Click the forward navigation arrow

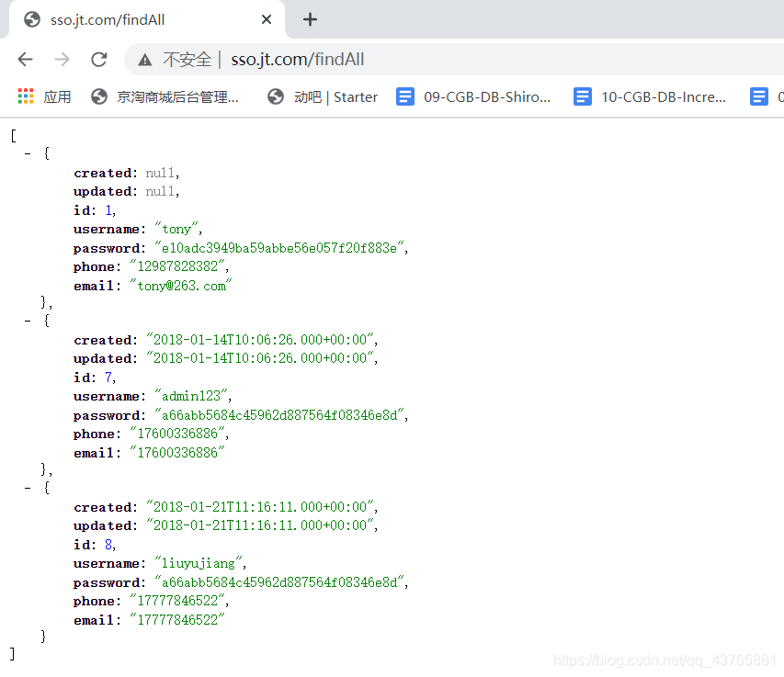click(x=62, y=60)
